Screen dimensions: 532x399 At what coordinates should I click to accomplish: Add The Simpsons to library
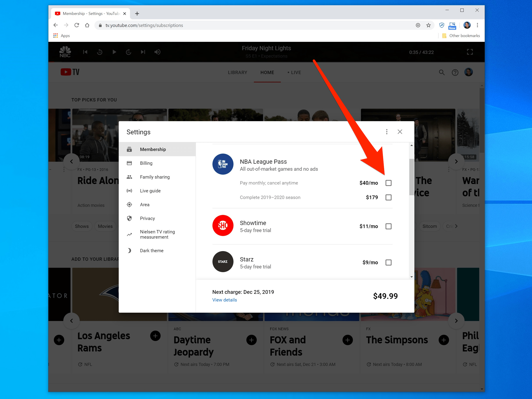click(444, 340)
